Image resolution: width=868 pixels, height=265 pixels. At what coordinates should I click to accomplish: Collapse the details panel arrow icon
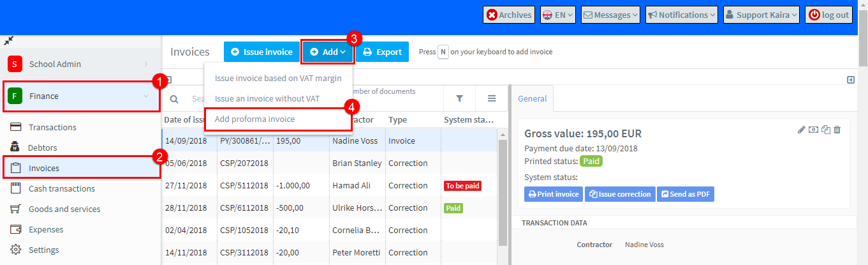pos(851,80)
